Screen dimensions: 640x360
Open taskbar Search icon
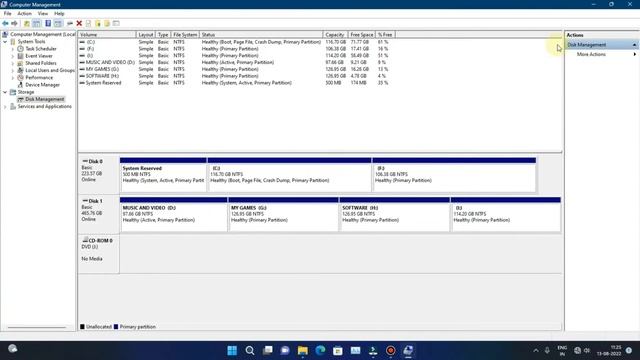point(250,351)
